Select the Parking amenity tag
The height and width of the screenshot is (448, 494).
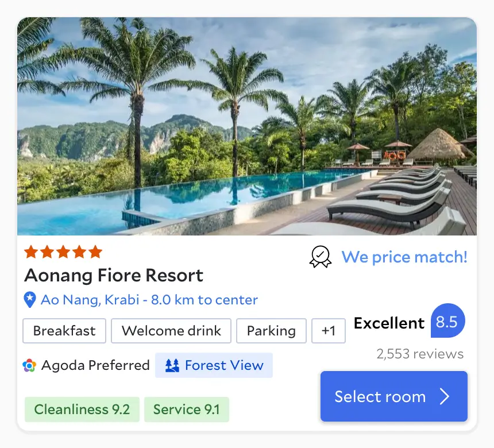271,331
